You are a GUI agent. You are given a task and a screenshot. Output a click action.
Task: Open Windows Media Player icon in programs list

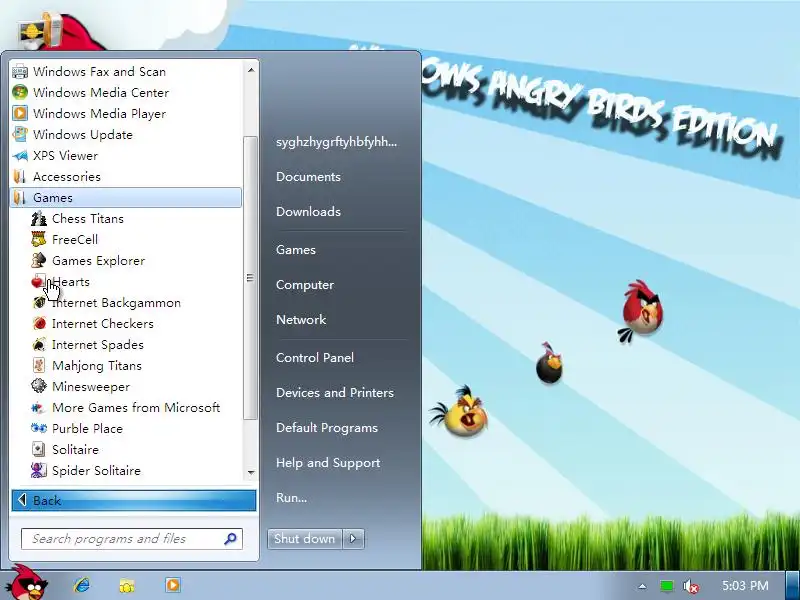(20, 113)
